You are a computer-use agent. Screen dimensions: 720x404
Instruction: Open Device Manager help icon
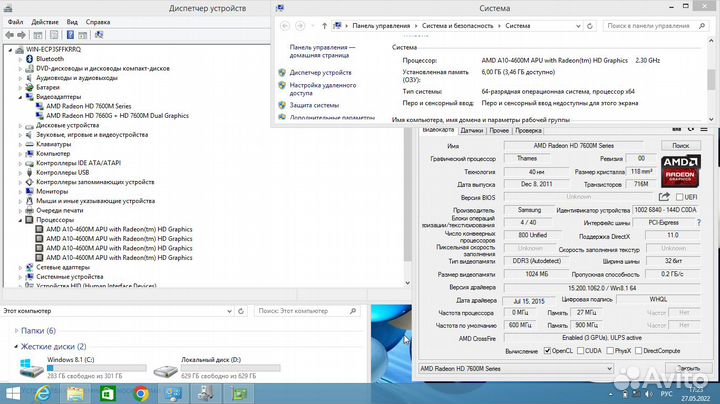coord(70,35)
